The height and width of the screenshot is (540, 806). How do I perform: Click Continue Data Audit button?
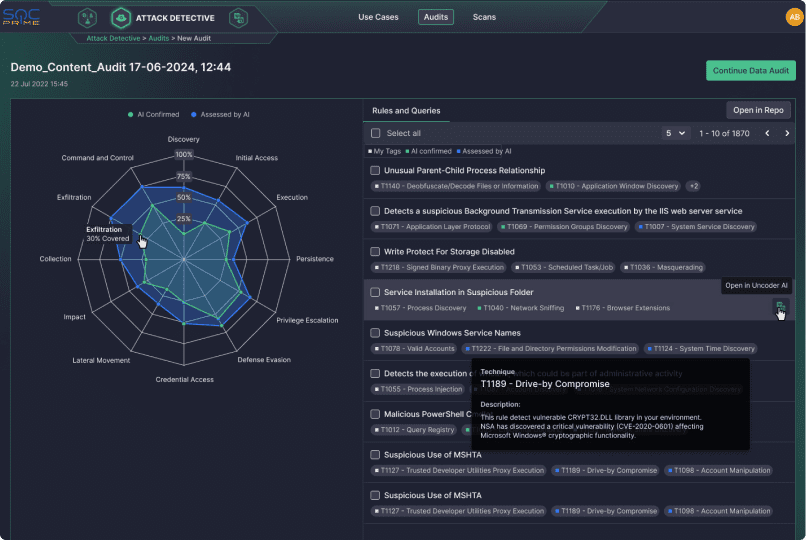click(751, 70)
